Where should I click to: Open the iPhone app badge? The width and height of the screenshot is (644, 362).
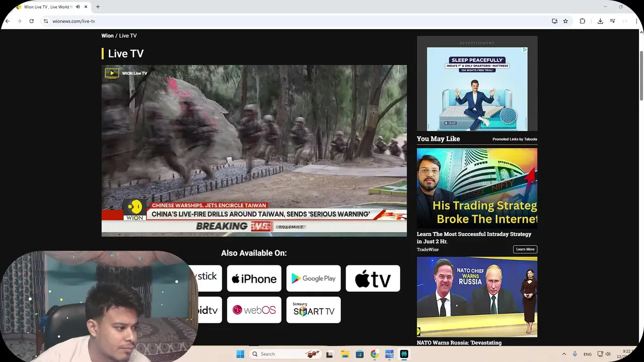coord(254,279)
